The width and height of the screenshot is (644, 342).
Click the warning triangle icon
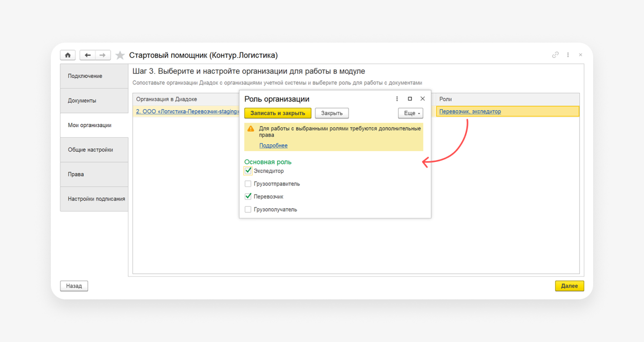[251, 129]
